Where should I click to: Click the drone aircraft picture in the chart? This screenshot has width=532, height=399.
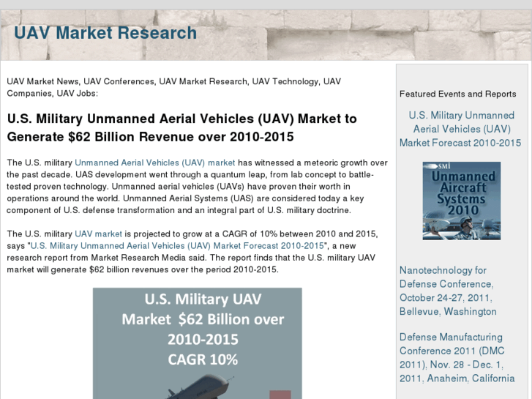[x=198, y=387]
